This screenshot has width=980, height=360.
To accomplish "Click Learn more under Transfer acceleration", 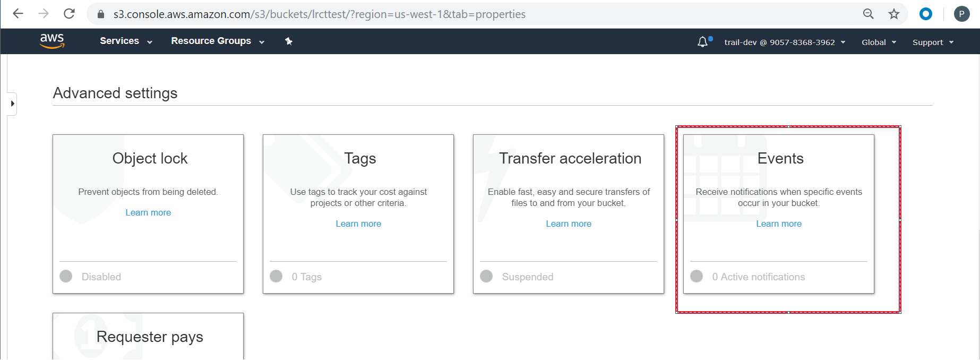I will [x=569, y=224].
